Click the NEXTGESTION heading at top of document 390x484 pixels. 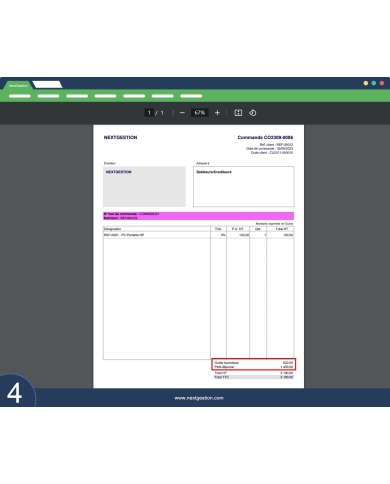coord(120,137)
